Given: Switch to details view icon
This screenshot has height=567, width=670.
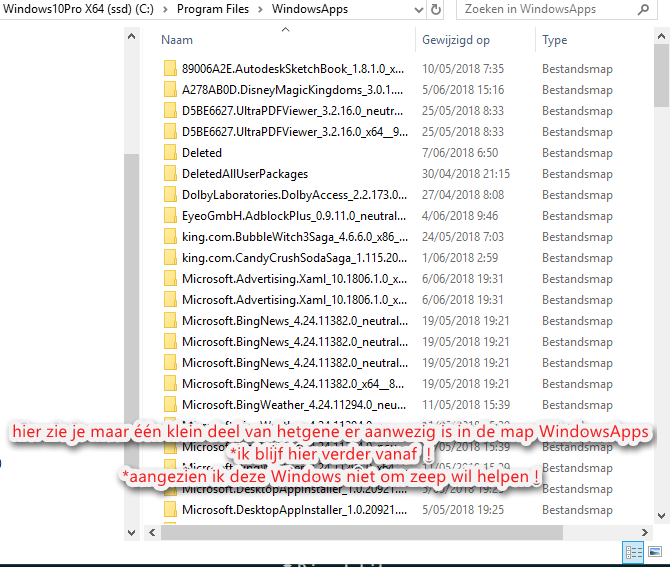Looking at the screenshot, I should tap(633, 552).
